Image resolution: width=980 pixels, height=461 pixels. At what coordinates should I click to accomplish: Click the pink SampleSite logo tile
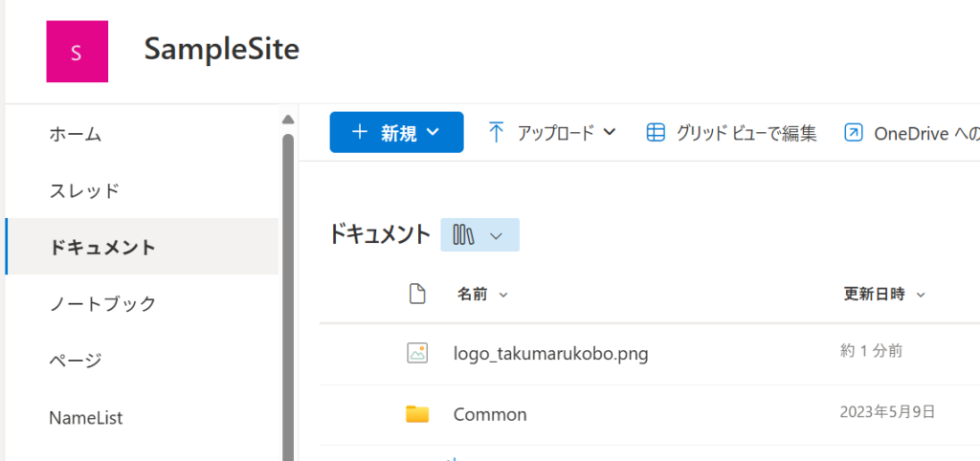click(77, 52)
